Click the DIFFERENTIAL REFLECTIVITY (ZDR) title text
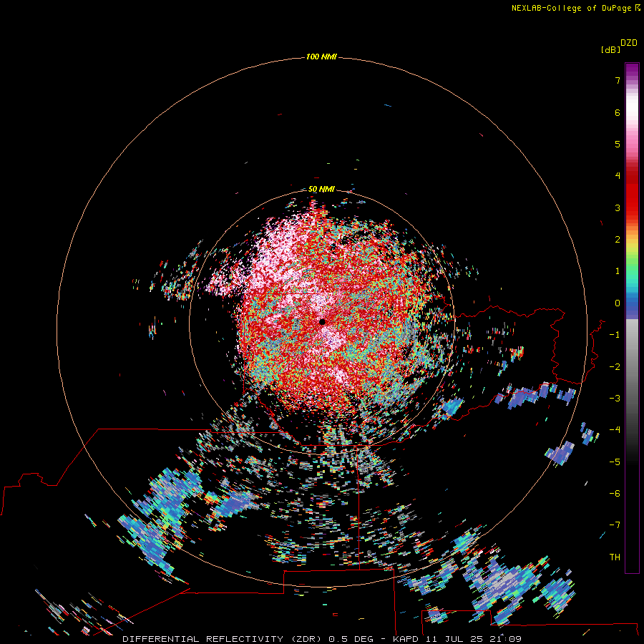This screenshot has height=644, width=644. (x=223, y=639)
